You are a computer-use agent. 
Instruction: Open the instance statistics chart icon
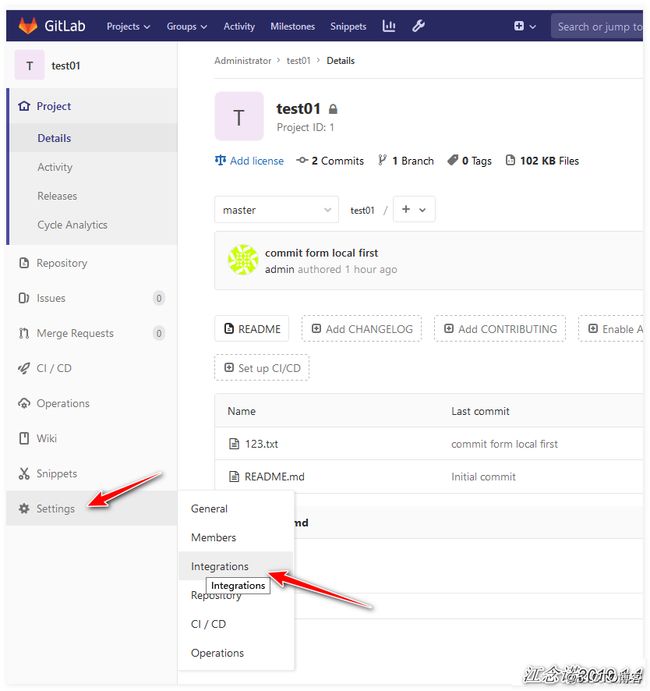(x=388, y=26)
